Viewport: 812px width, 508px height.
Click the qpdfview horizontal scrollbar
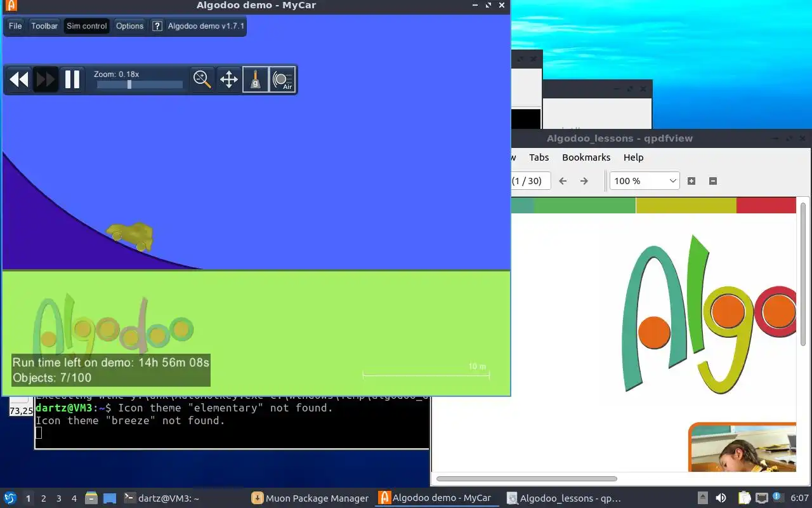527,479
